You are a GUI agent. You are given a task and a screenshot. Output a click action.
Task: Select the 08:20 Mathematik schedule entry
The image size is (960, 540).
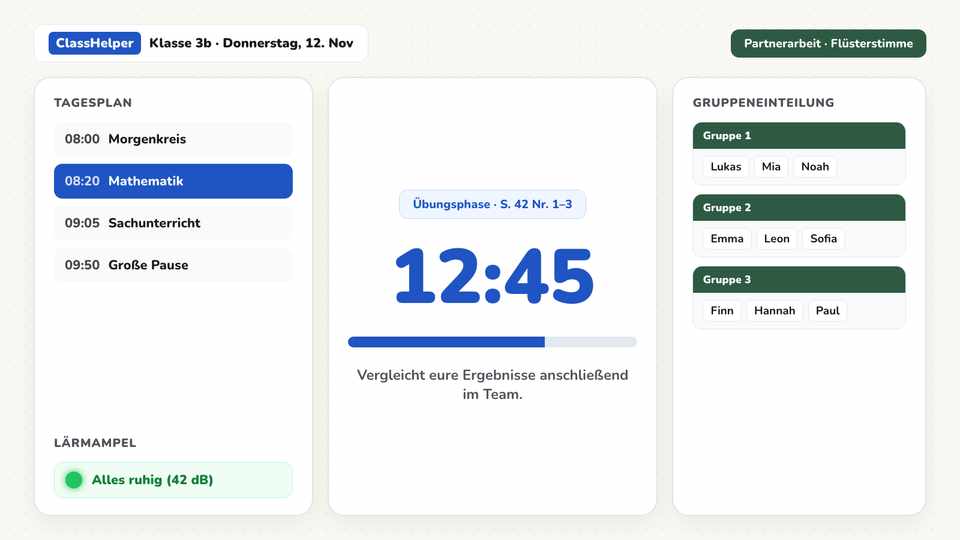coord(173,181)
